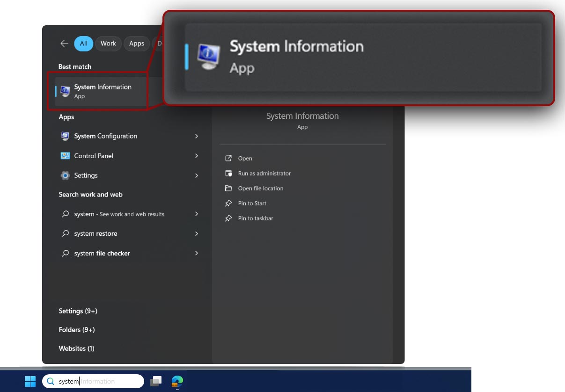Click the Windows Start button

[30, 381]
